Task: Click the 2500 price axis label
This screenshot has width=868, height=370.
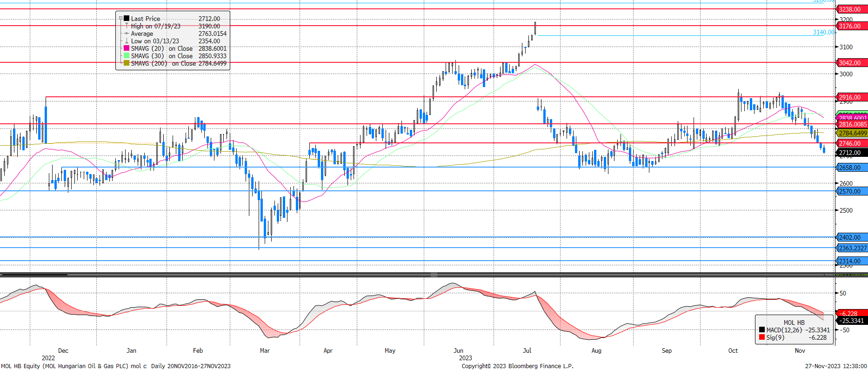Action: (846, 210)
